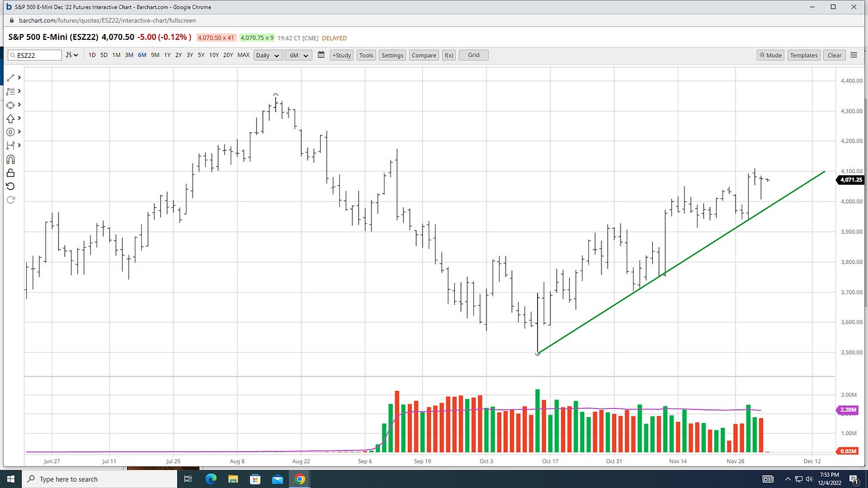Click the 4,071.25 current price label

click(x=851, y=180)
